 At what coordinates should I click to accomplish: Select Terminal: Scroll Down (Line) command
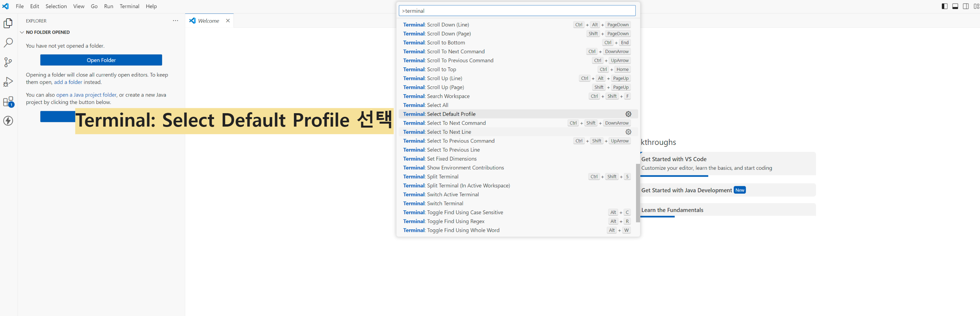[518, 25]
